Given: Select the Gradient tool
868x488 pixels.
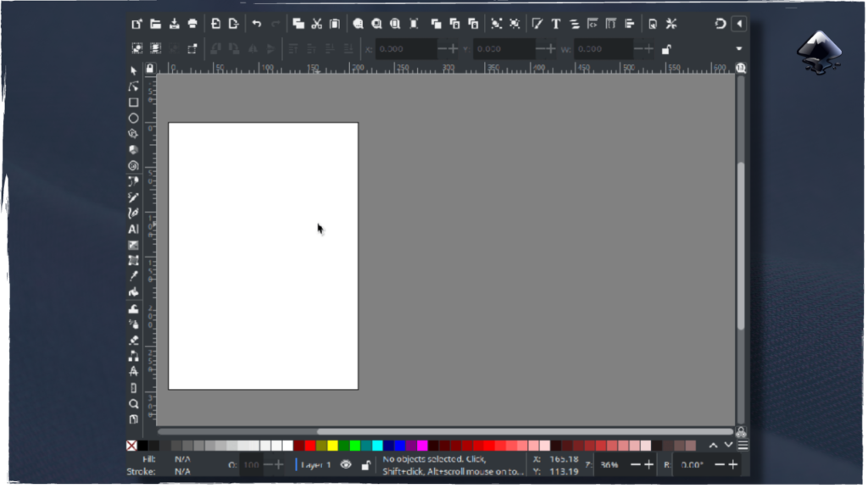Looking at the screenshot, I should 133,245.
